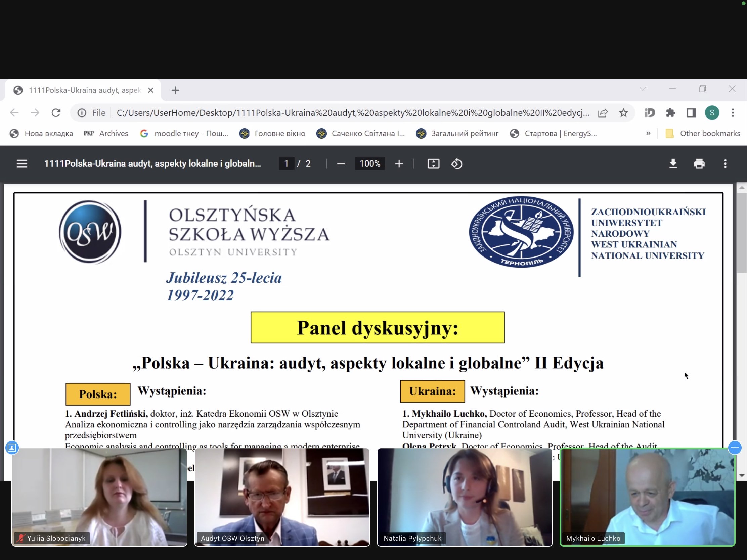
Task: View site information icon beside File
Action: click(82, 113)
